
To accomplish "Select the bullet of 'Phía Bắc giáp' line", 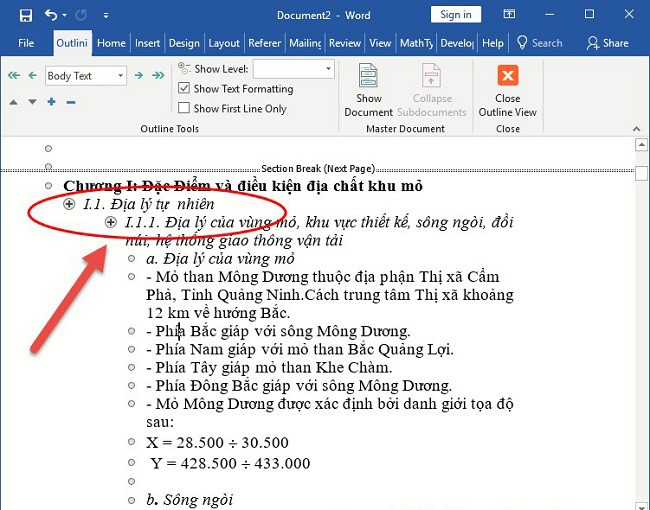I will tap(131, 331).
